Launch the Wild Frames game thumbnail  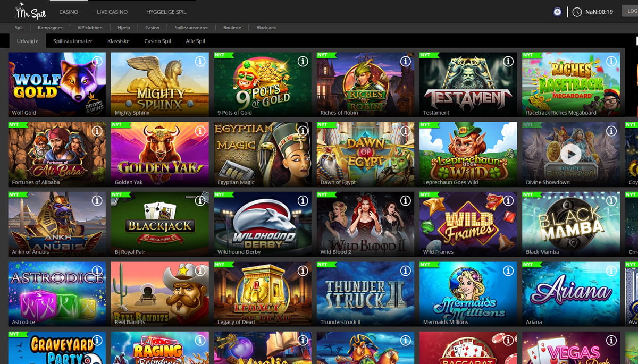point(468,224)
